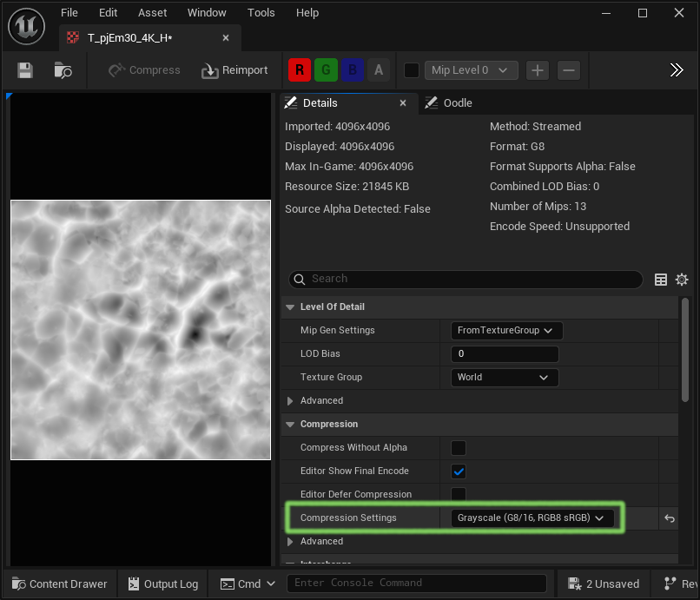Click Encode Speed: Unsupported text

coord(559,227)
